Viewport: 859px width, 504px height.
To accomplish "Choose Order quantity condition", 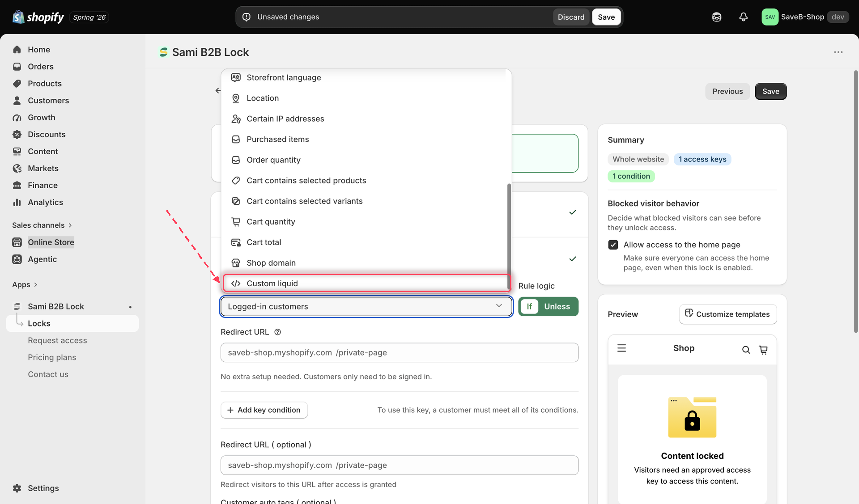I will (366, 160).
